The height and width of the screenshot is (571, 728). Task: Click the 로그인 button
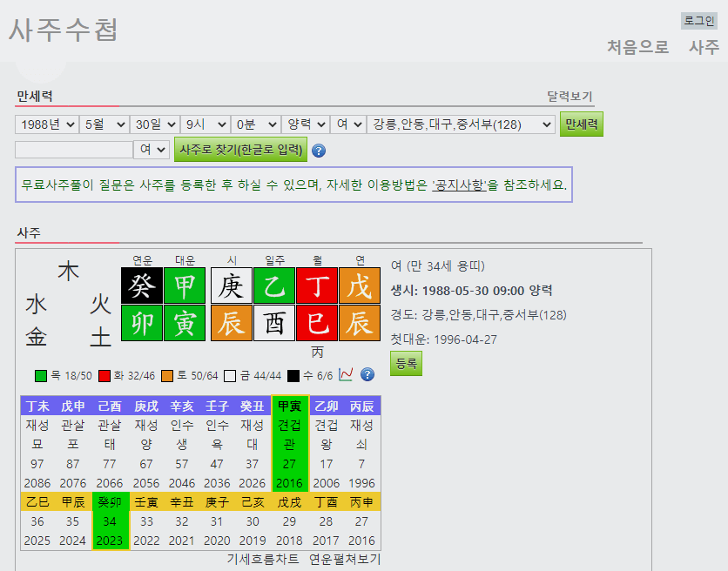pyautogui.click(x=698, y=20)
